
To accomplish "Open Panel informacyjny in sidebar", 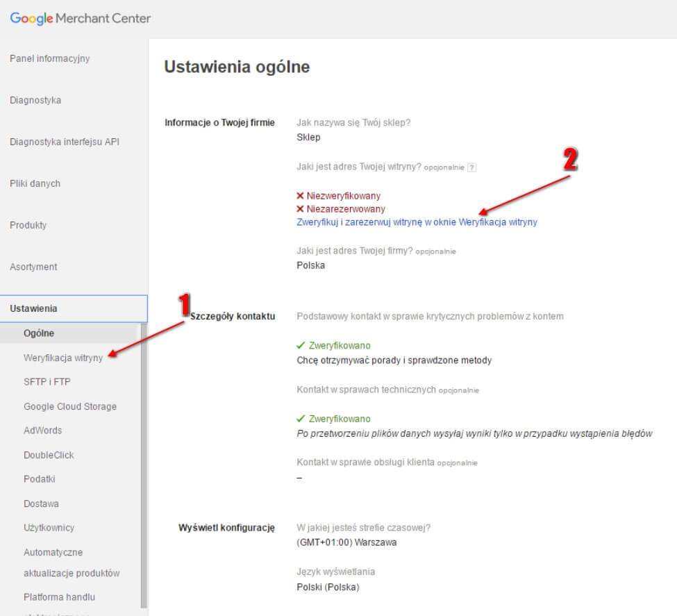I will [50, 58].
